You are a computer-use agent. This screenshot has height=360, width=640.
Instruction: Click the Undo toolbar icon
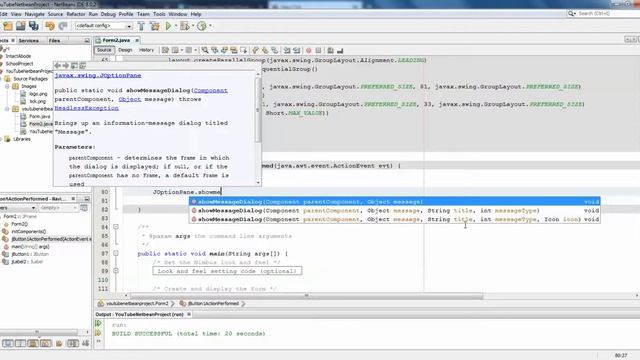[x=50, y=26]
